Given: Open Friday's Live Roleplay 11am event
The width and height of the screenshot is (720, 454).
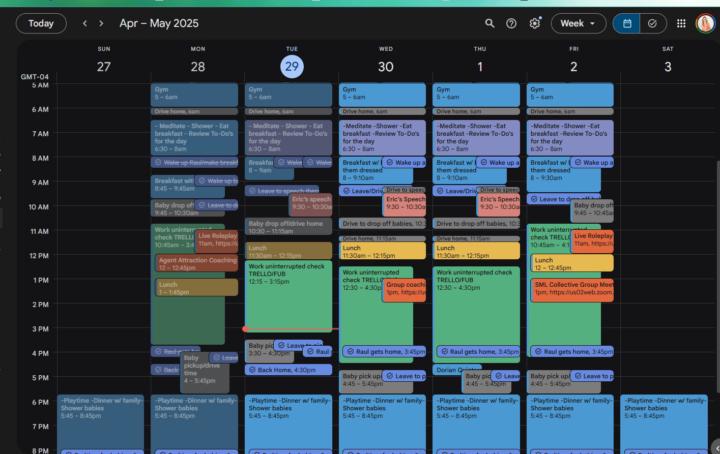Looking at the screenshot, I should 592,241.
